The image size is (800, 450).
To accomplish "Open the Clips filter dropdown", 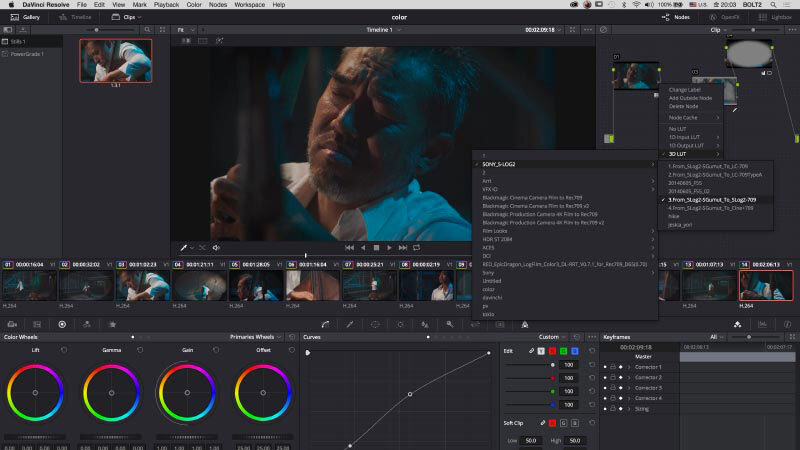I will point(127,17).
